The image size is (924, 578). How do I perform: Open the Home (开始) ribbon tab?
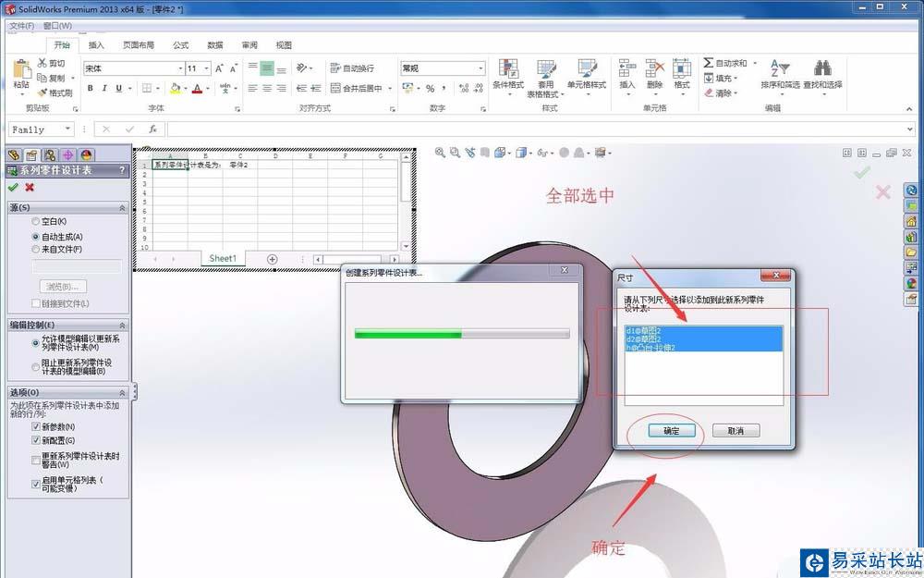62,44
